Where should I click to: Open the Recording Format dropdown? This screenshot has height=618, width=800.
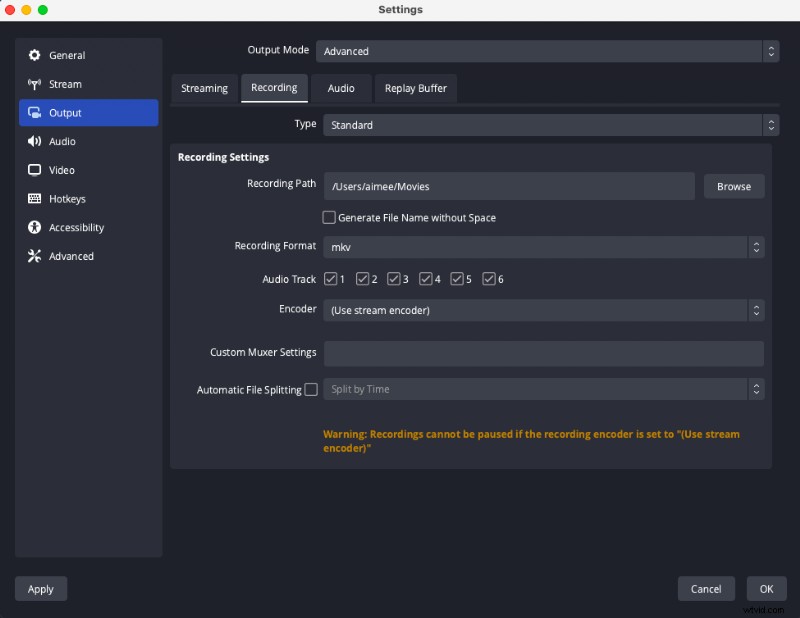click(545, 246)
